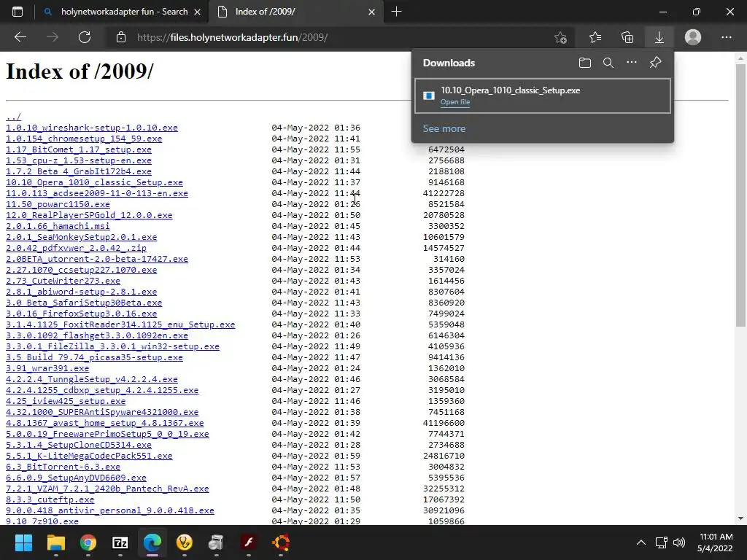The width and height of the screenshot is (747, 560).
Task: Open Collections panel
Action: click(x=627, y=37)
